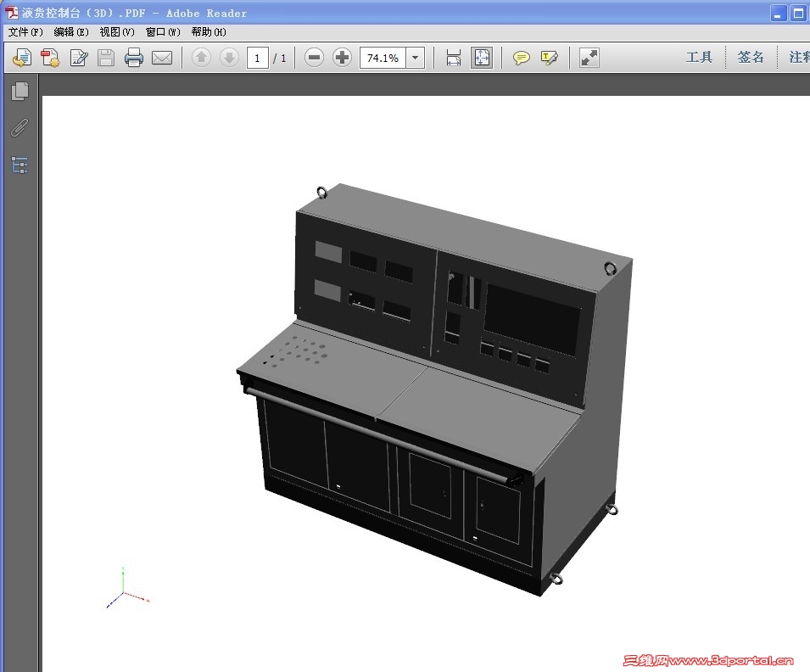810x672 pixels.
Task: Select the Highlight Text tool
Action: pyautogui.click(x=549, y=58)
